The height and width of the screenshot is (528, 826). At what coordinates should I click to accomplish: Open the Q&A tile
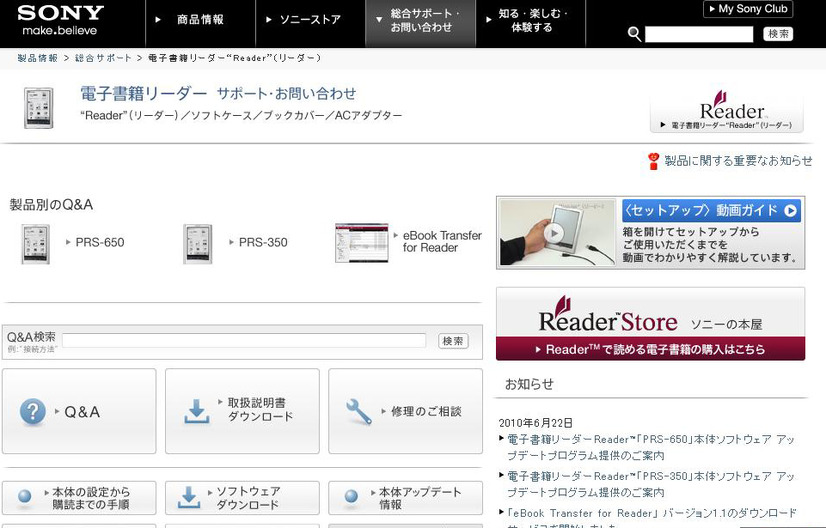(x=79, y=411)
